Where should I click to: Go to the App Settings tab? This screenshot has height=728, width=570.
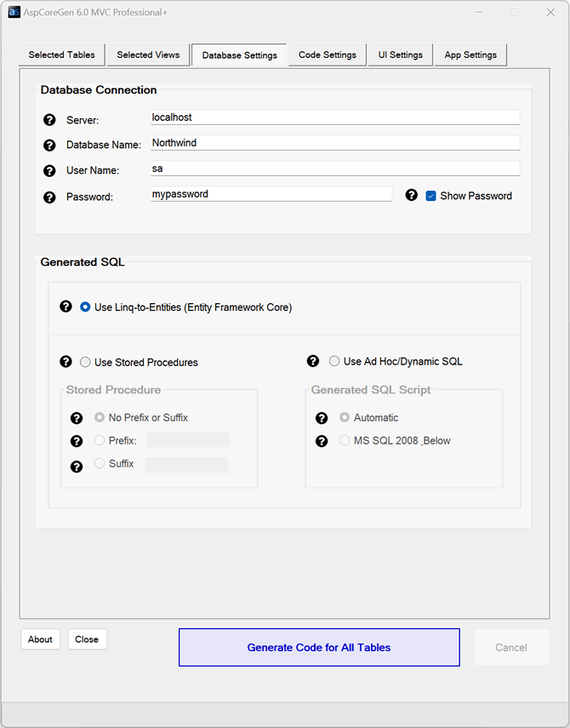point(470,54)
